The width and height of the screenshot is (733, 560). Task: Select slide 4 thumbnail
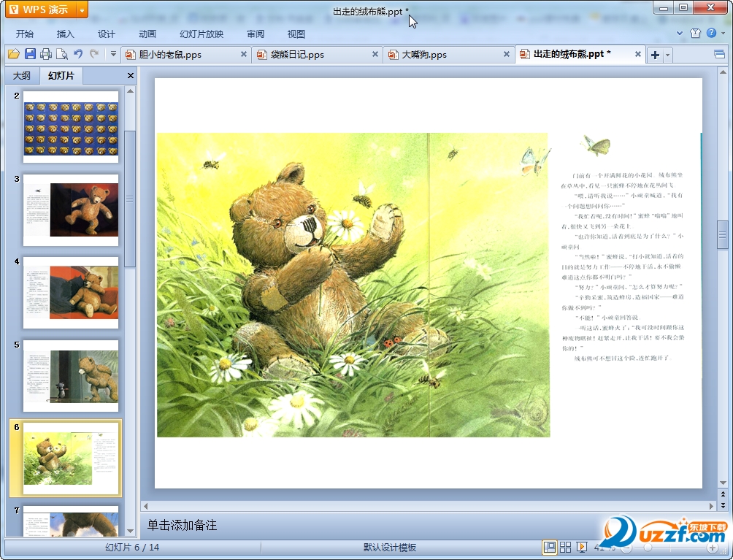(x=71, y=293)
